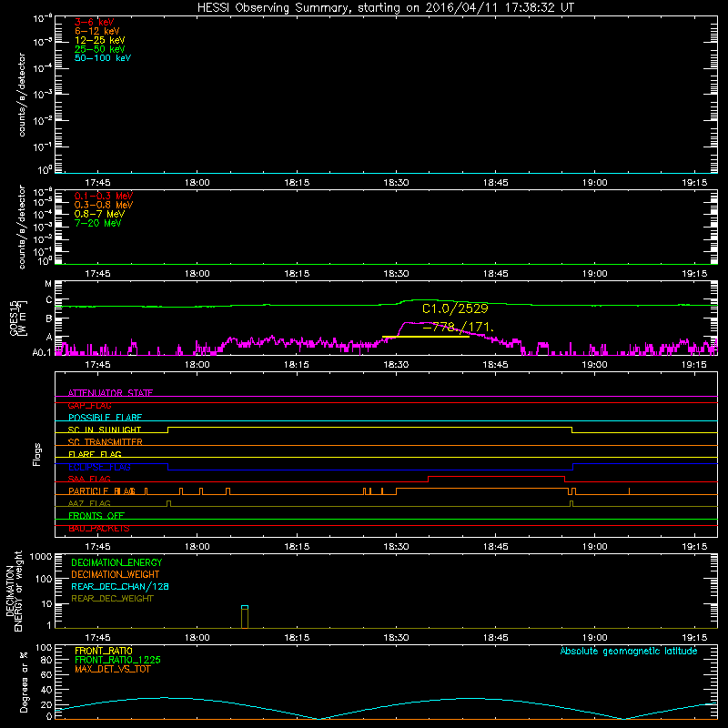Image resolution: width=728 pixels, height=728 pixels.
Task: Select the GAP_FLAG label
Action: pos(89,405)
